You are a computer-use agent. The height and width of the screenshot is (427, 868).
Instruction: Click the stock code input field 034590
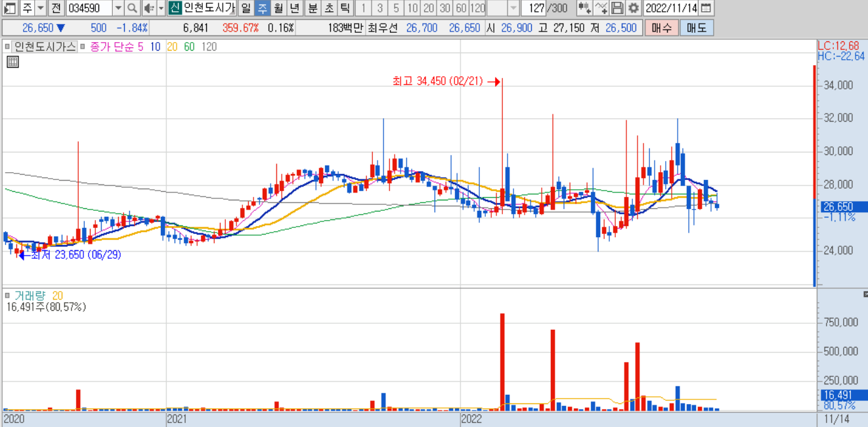[89, 8]
